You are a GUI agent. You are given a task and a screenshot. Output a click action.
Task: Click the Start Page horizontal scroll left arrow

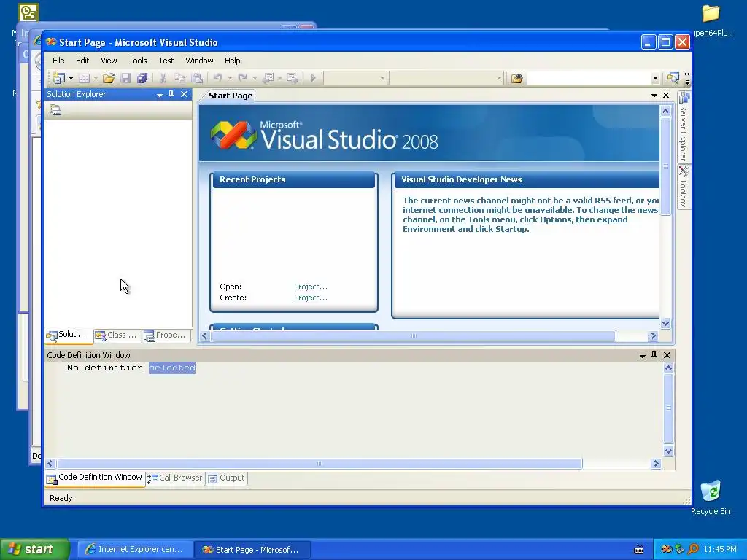(205, 336)
